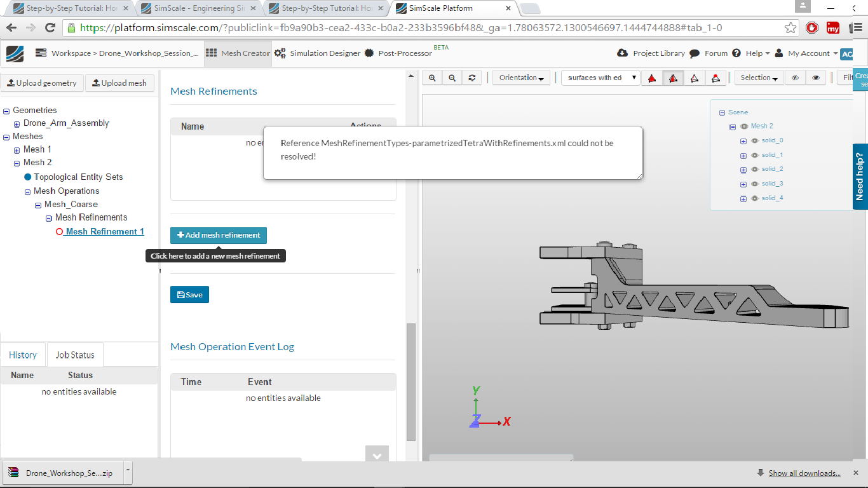Collapse the Mesh Operations node
The height and width of the screenshot is (488, 868).
[x=28, y=191]
